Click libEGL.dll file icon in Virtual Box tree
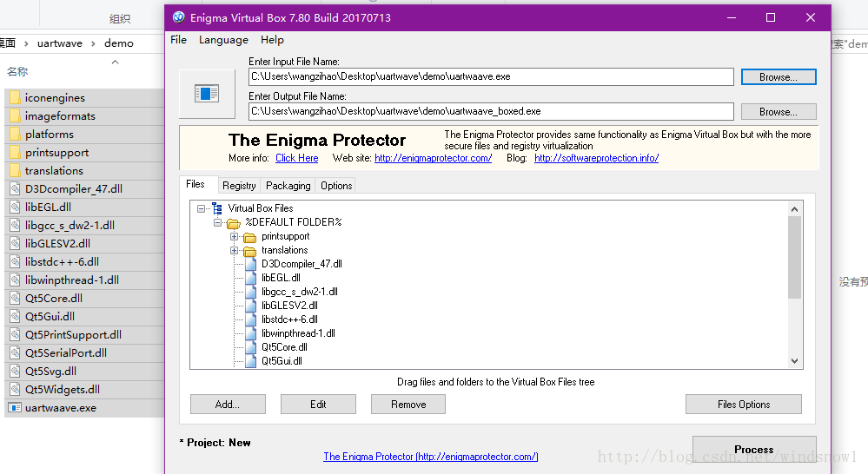 [x=251, y=278]
